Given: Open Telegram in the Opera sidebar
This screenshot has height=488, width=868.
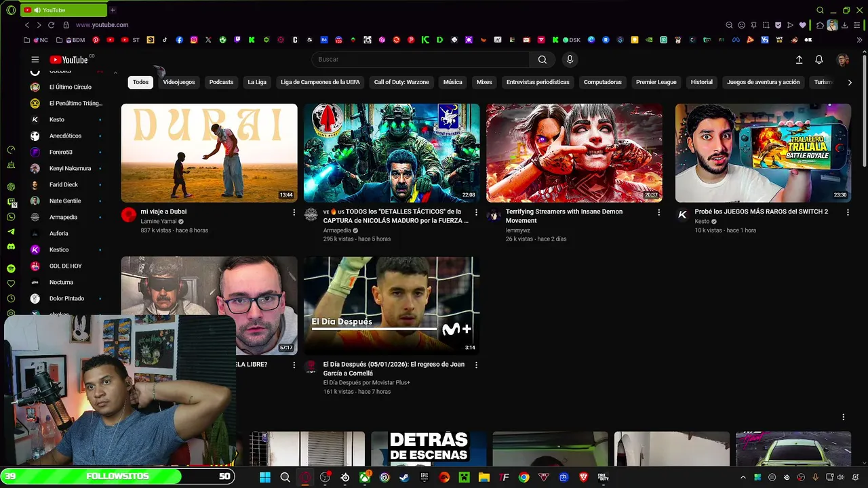Looking at the screenshot, I should [11, 232].
